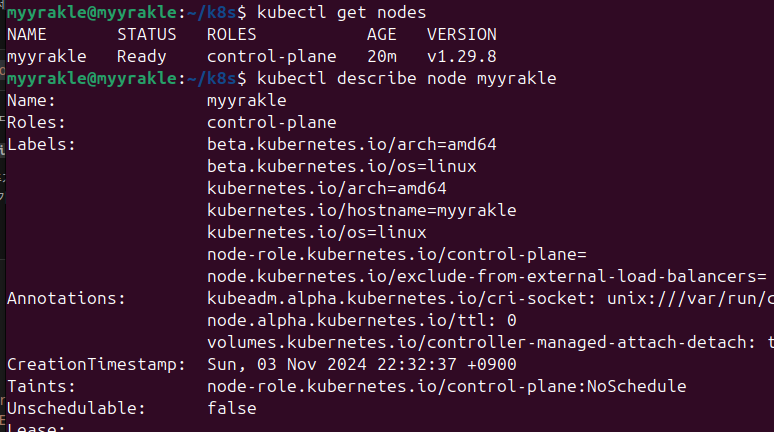This screenshot has width=774, height=432.
Task: Click the 'exclude-from-external-load-balancers' label line
Action: 486,276
